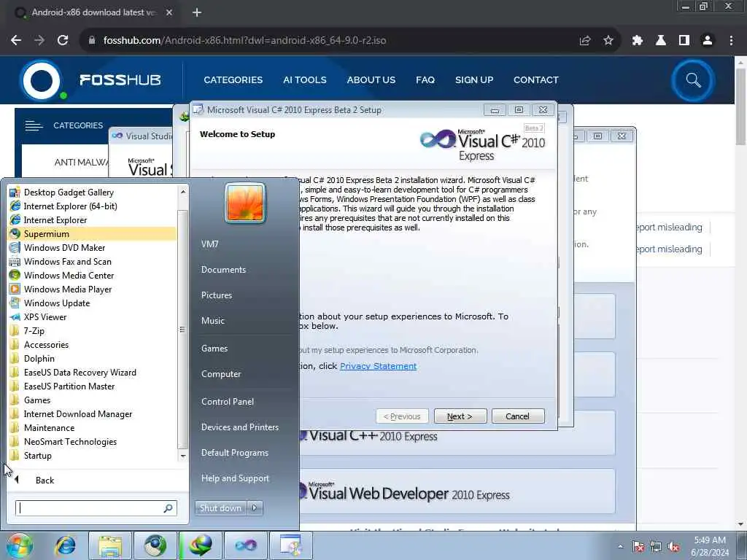Expand EaseUS Partition Master folder
This screenshot has height=560, width=747.
(x=69, y=386)
